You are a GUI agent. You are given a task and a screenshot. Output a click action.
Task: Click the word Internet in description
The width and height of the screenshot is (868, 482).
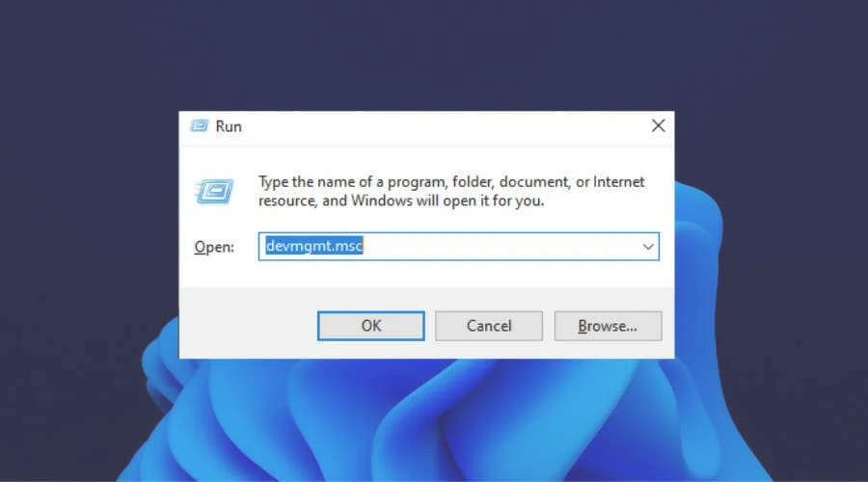[x=618, y=182]
